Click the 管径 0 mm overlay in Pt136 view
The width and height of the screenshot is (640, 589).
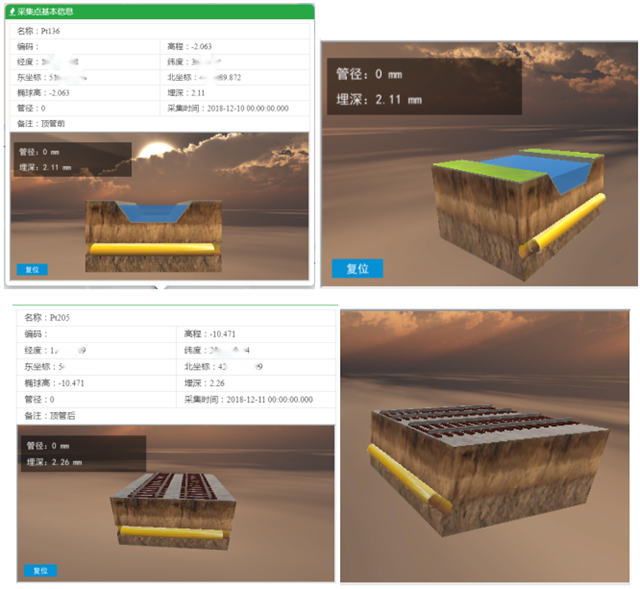(39, 153)
